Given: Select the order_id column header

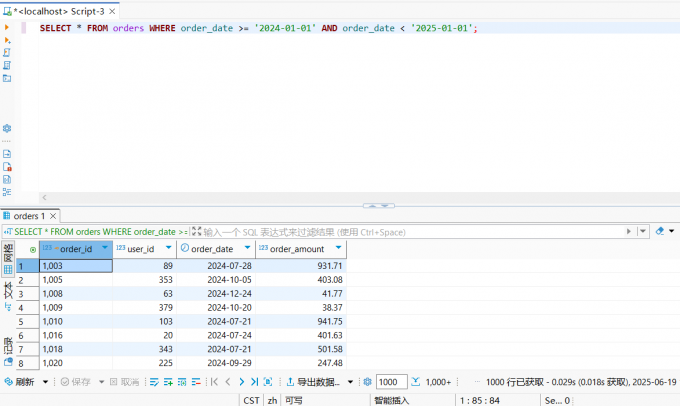Looking at the screenshot, I should tap(76, 249).
